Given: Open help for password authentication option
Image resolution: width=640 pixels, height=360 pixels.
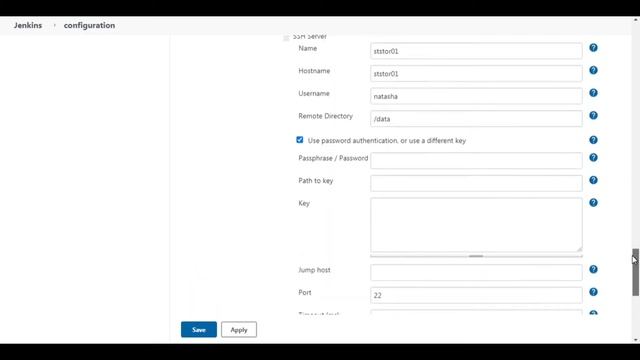Looking at the screenshot, I should click(x=593, y=140).
